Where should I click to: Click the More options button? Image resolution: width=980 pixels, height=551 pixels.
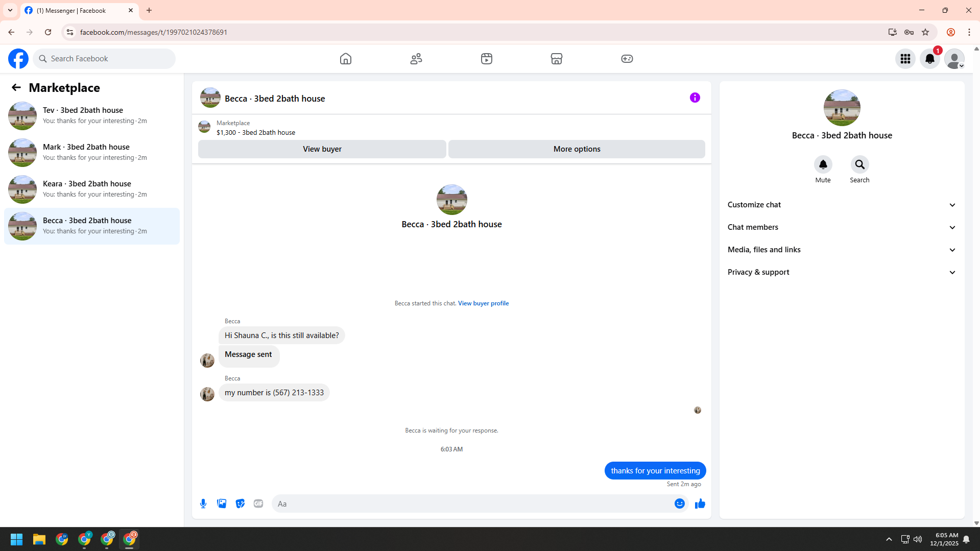pos(577,149)
